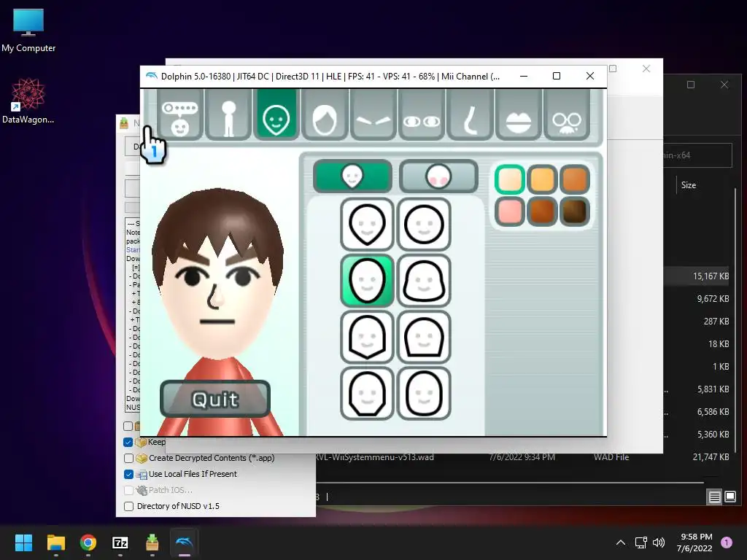Viewport: 747px width, 560px height.
Task: Pick the tan orange skin tone
Action: click(x=575, y=179)
